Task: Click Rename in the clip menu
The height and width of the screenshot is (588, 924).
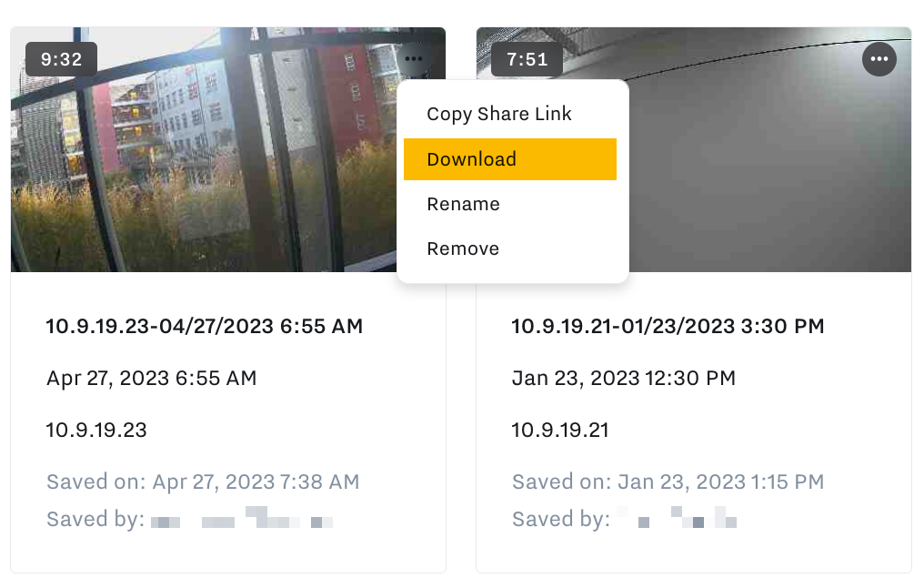Action: 464,204
